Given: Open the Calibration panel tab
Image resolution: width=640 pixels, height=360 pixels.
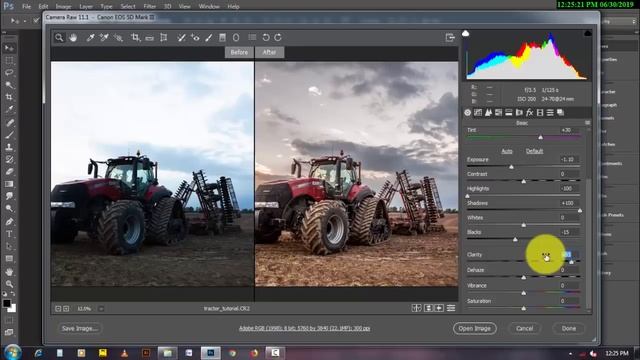Looking at the screenshot, I should pos(540,113).
